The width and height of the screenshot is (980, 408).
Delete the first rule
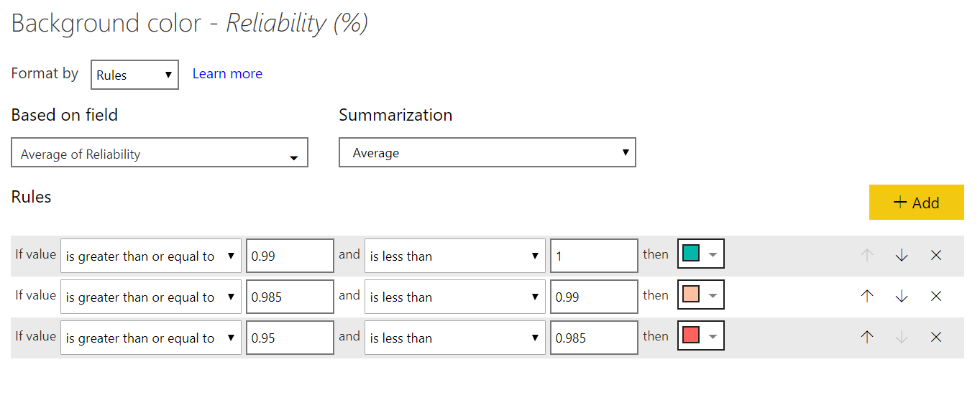[x=936, y=255]
